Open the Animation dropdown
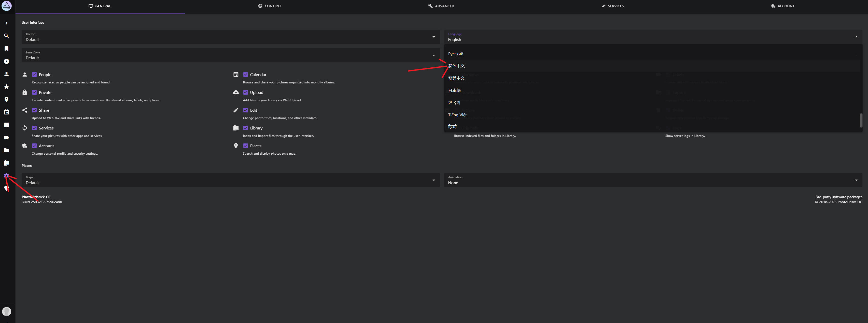This screenshot has height=323, width=868. point(653,180)
